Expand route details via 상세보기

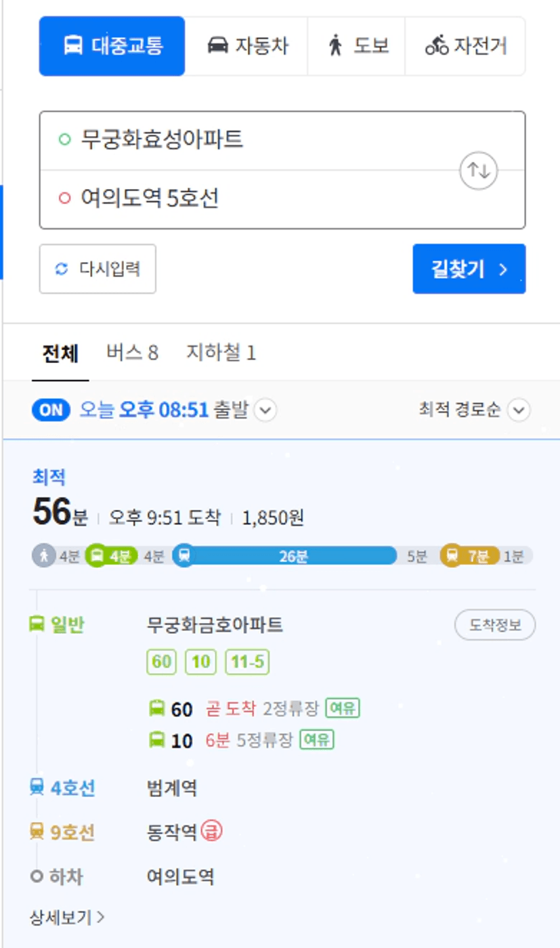tap(67, 917)
